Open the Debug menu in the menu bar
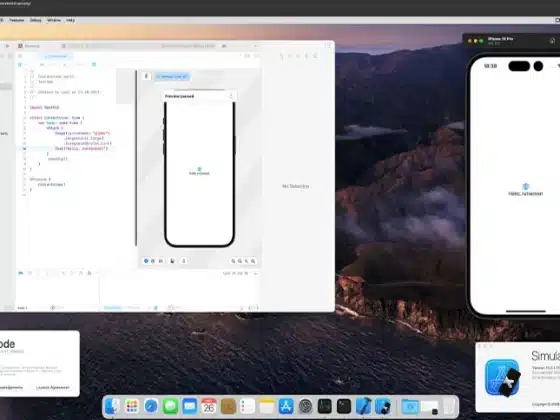Viewport: 560px width, 420px height. click(x=36, y=20)
